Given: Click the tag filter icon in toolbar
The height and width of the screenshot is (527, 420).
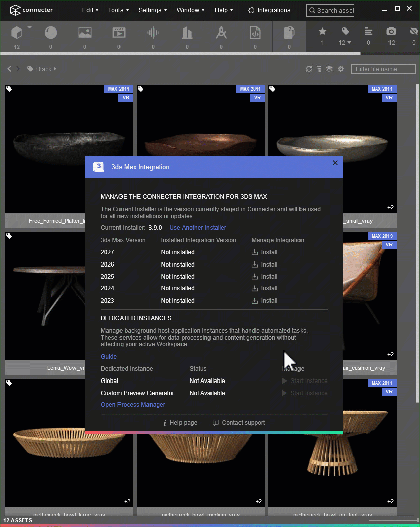Looking at the screenshot, I should tap(345, 31).
